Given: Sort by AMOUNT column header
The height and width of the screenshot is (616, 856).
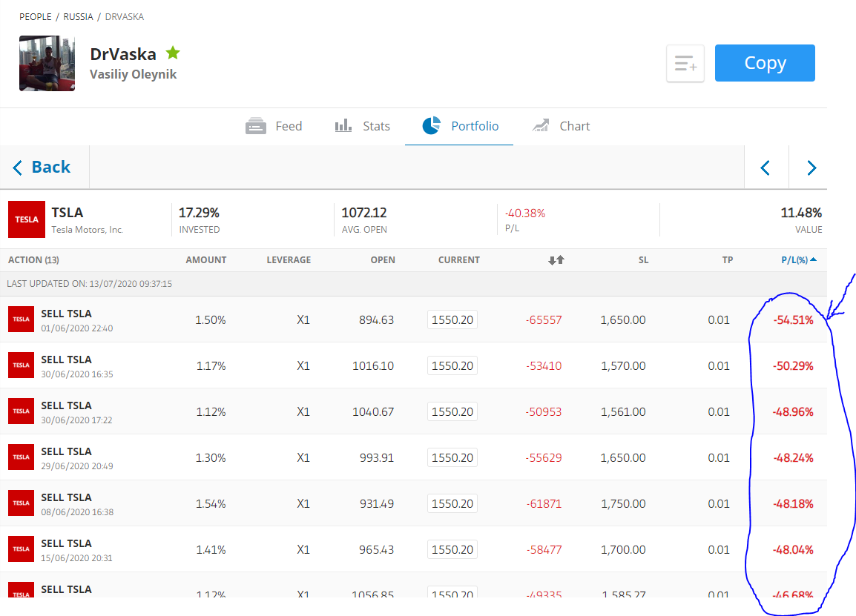Looking at the screenshot, I should coord(205,260).
